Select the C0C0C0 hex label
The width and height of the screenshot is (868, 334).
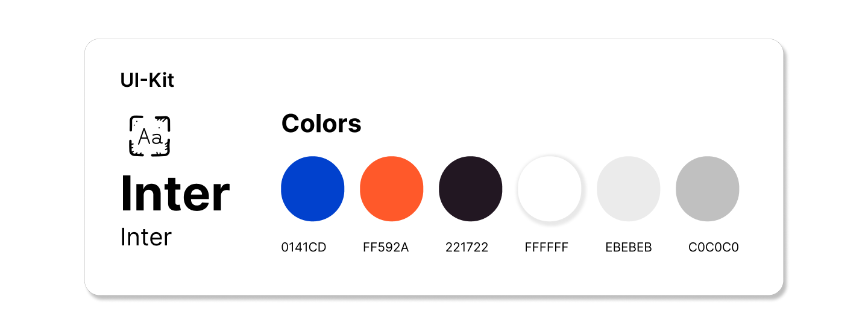point(714,247)
